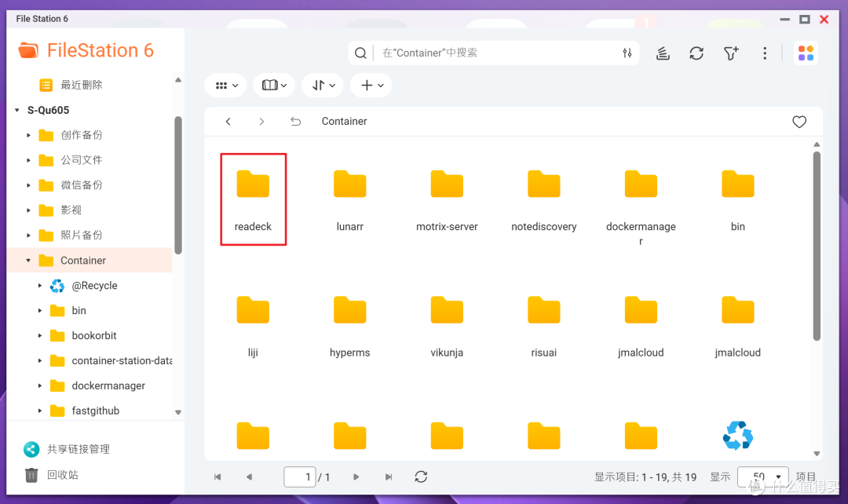Expand the 创作备份 folder arrow
The width and height of the screenshot is (848, 504).
click(x=29, y=135)
